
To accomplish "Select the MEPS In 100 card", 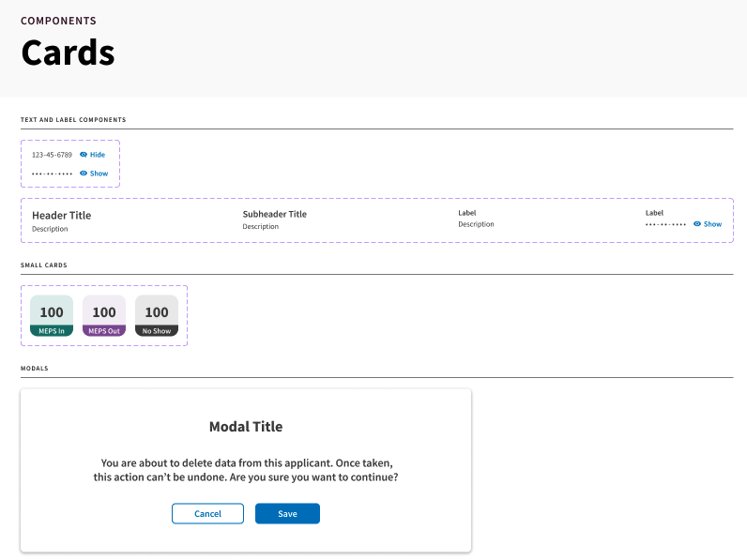I will coord(52,316).
